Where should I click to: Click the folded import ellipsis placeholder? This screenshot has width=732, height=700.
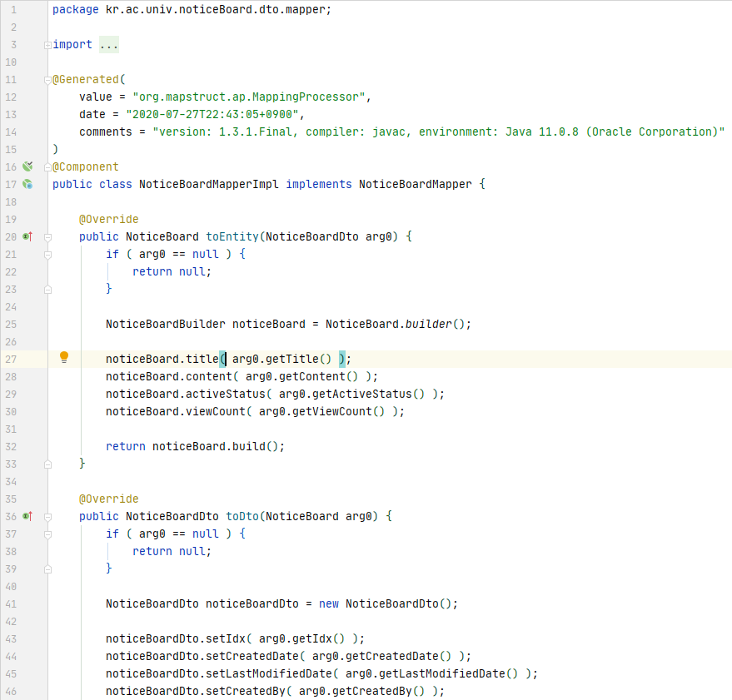pyautogui.click(x=108, y=45)
